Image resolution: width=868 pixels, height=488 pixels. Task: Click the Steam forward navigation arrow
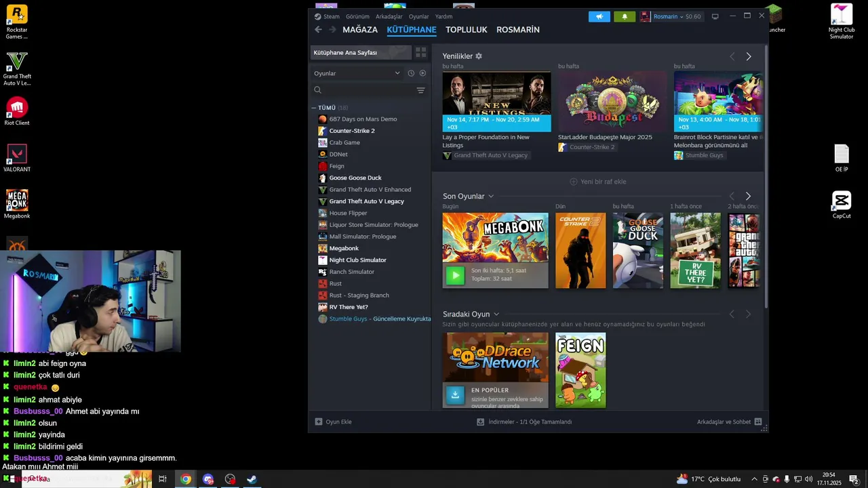coord(332,30)
